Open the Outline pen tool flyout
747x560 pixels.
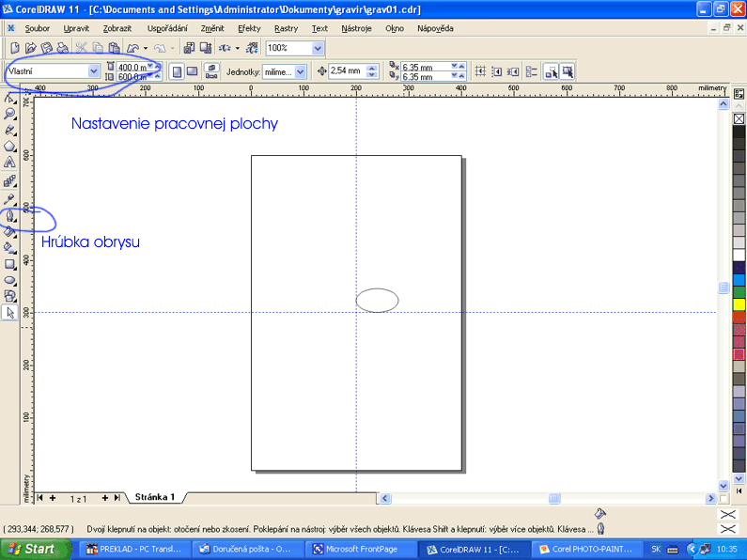(x=9, y=216)
